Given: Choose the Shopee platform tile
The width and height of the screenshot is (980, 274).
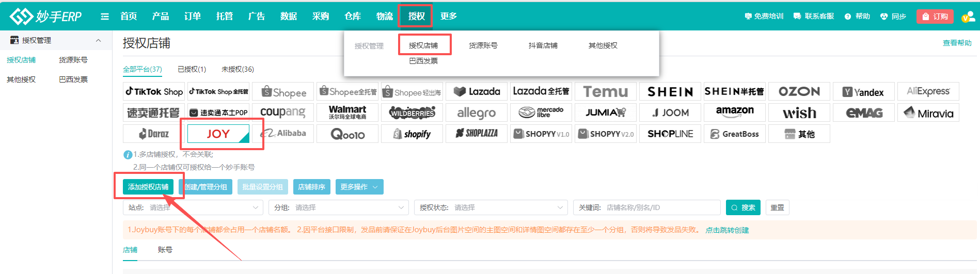Looking at the screenshot, I should click(x=283, y=92).
